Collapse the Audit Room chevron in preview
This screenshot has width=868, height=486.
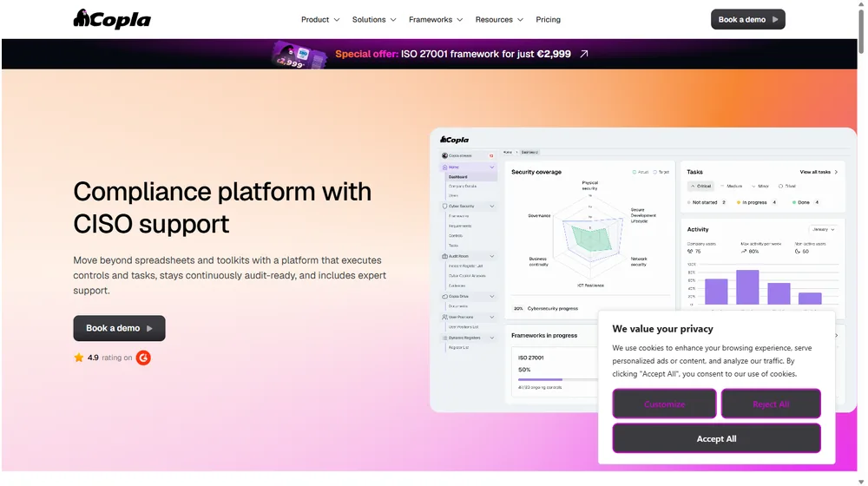(x=491, y=256)
